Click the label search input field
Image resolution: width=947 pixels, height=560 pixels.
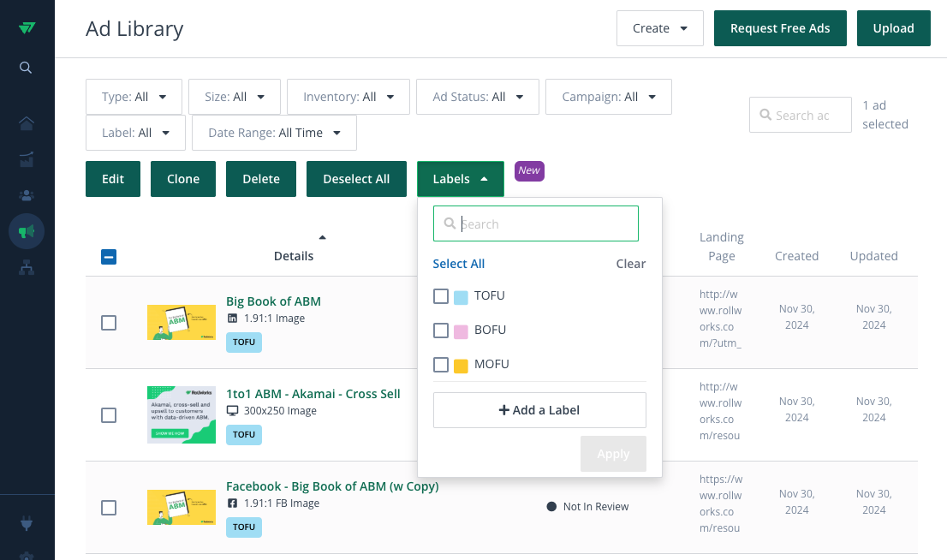[546, 224]
